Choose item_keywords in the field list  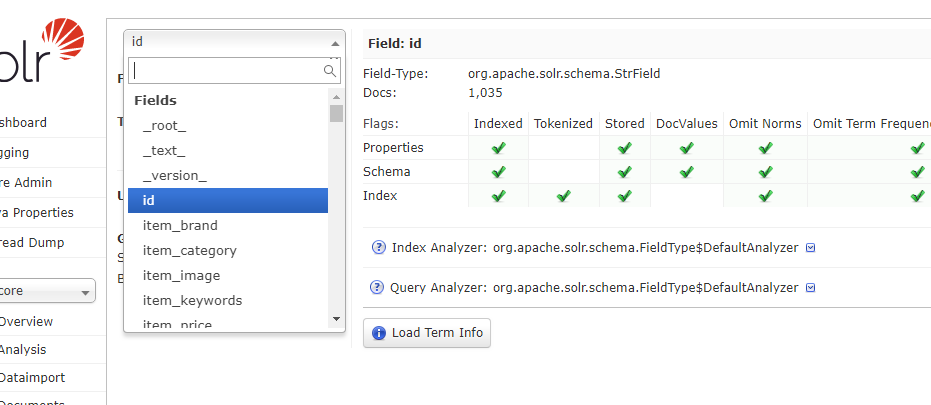click(228, 300)
